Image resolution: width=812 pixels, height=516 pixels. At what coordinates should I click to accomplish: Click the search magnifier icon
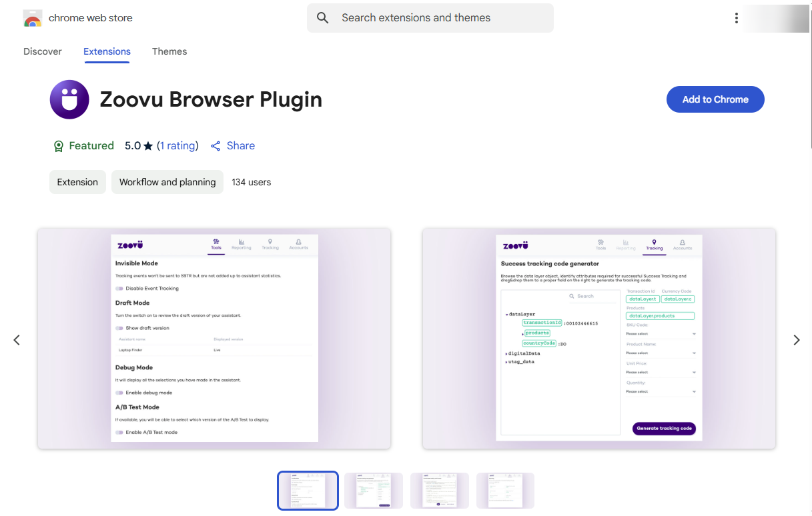pos(322,18)
